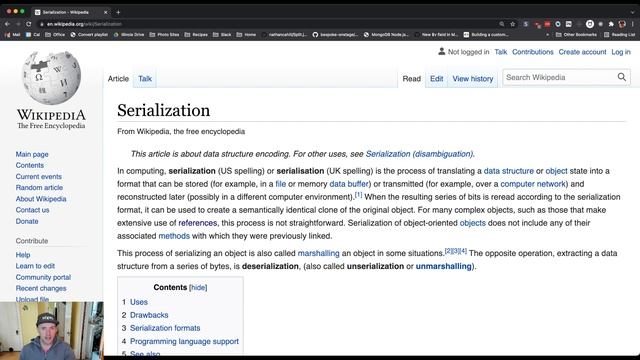Open Recent changes in sidebar
The image size is (640, 360).
41,288
